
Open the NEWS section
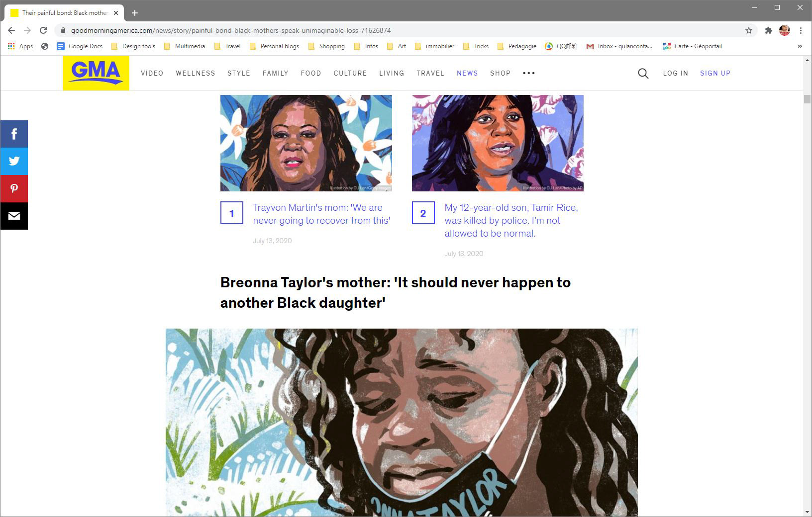tap(467, 73)
